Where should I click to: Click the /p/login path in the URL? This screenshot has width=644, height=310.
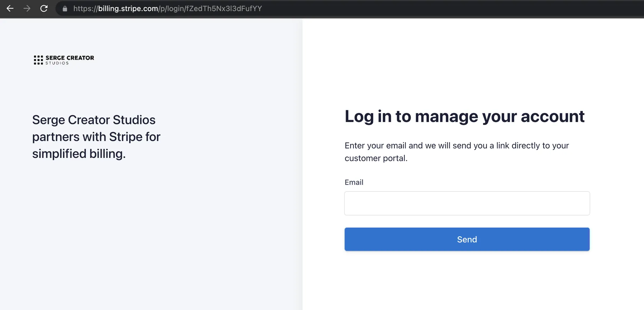(x=171, y=9)
